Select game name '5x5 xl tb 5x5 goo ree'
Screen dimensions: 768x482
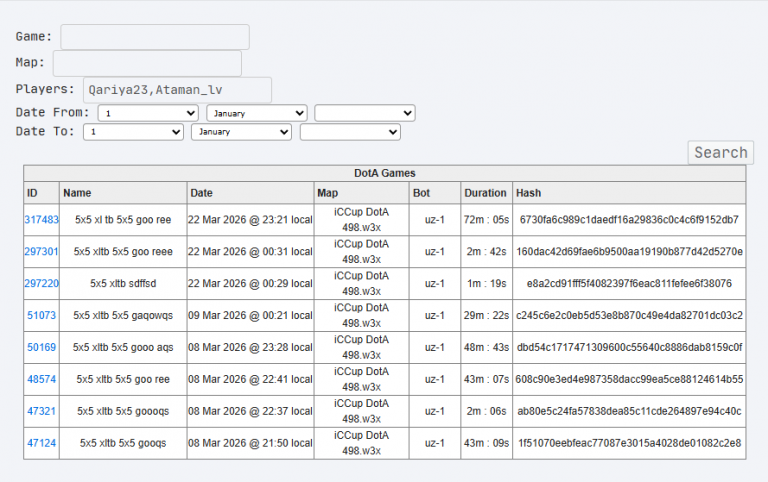click(123, 220)
